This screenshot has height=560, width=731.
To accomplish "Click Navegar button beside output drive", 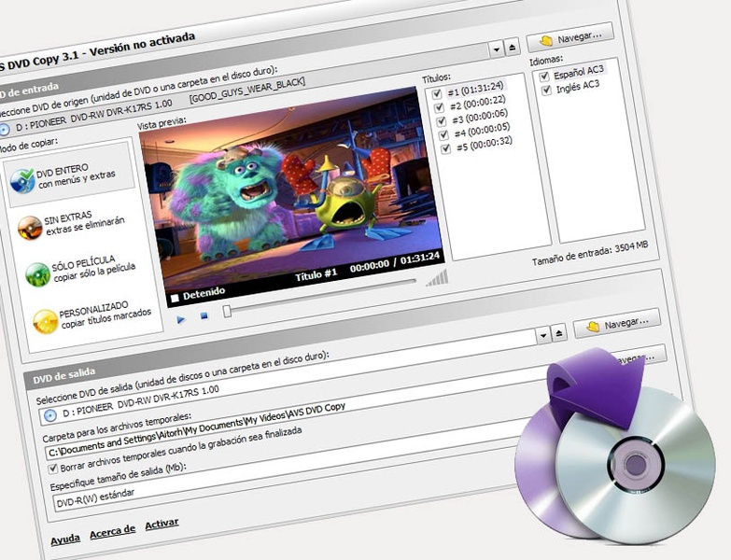I will click(x=617, y=323).
